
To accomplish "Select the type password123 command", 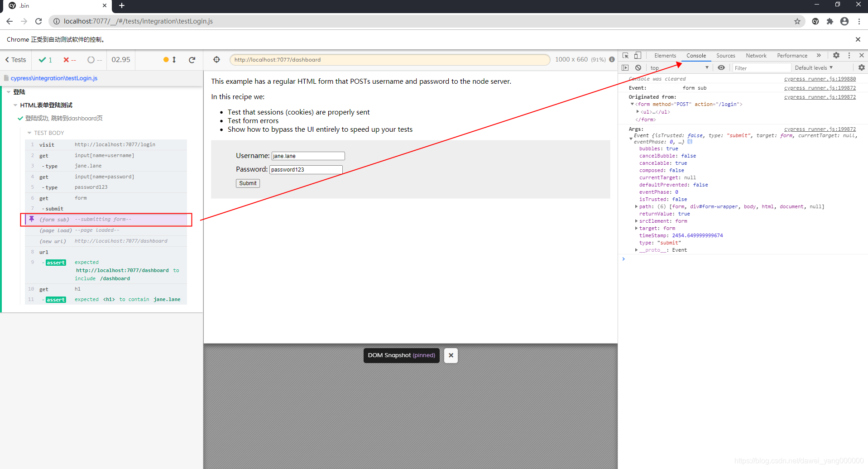I will (106, 187).
